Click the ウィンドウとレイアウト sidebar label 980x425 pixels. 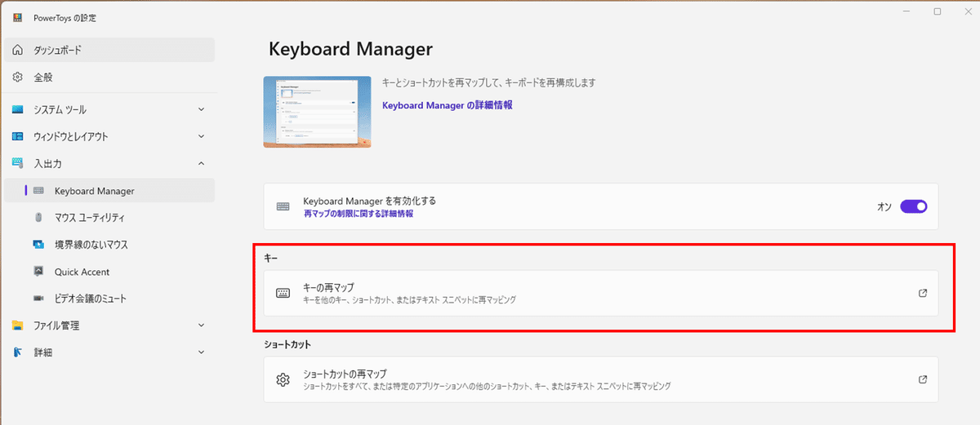coord(70,137)
